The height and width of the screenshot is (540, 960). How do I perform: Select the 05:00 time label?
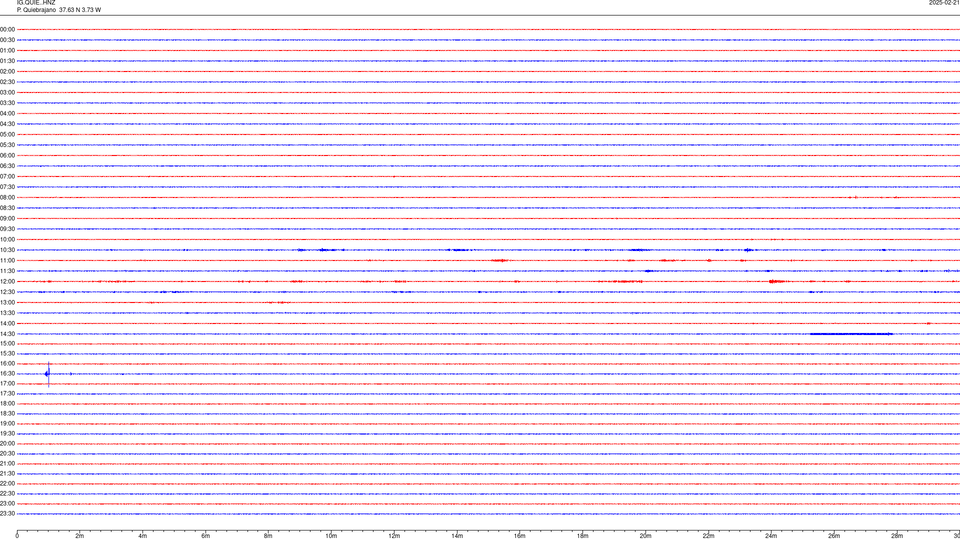7,135
